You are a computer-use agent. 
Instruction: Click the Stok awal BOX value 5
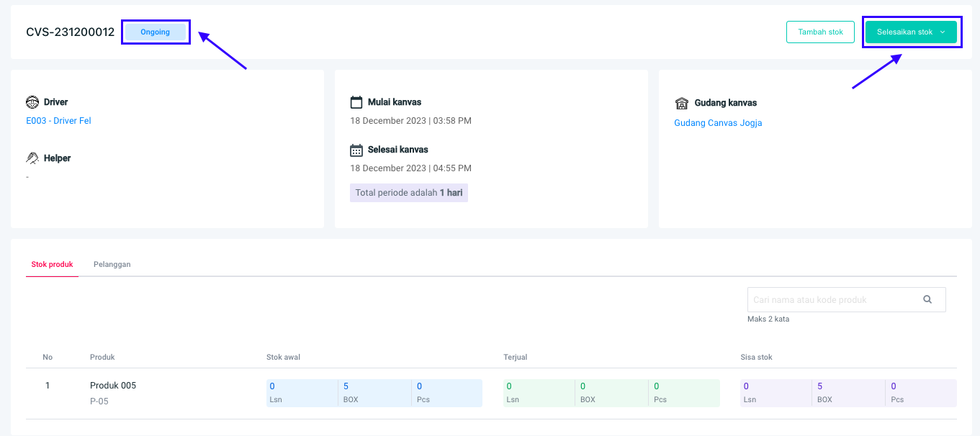346,386
